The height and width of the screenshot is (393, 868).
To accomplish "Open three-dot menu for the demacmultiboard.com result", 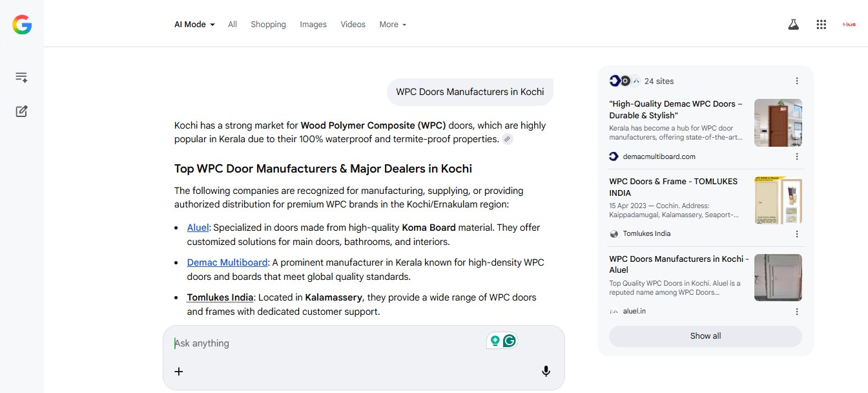I will 797,156.
